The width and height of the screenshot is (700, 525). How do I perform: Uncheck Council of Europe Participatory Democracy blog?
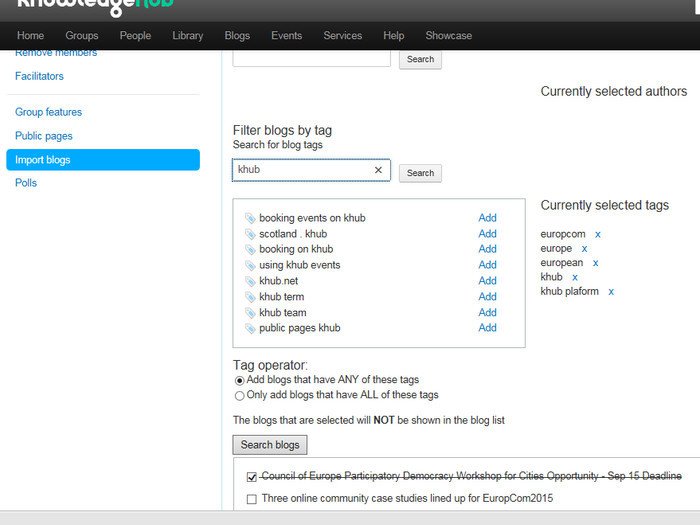coord(252,477)
